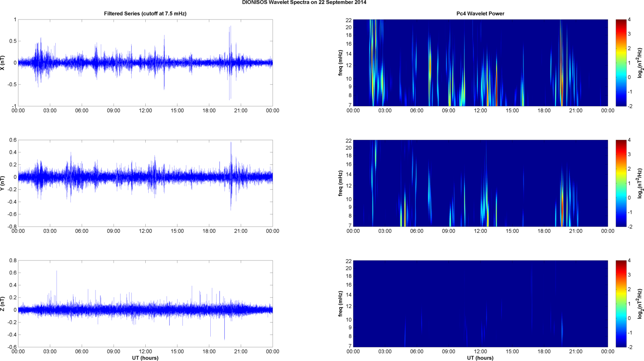The height and width of the screenshot is (361, 644).
Task: Click the log2(nT²/Hz) label beside the top color bar
Action: pos(640,63)
